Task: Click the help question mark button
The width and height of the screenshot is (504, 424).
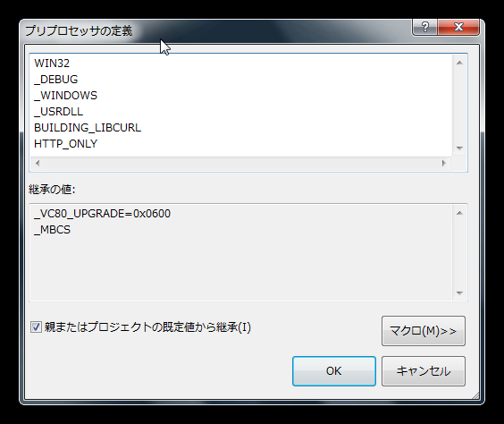Action: tap(424, 27)
